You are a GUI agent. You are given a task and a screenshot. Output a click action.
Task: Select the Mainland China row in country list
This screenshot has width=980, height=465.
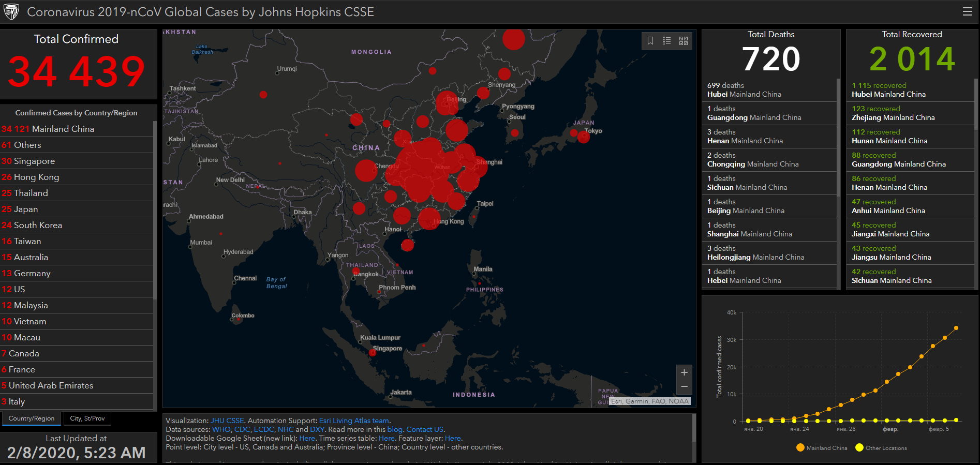click(x=77, y=129)
